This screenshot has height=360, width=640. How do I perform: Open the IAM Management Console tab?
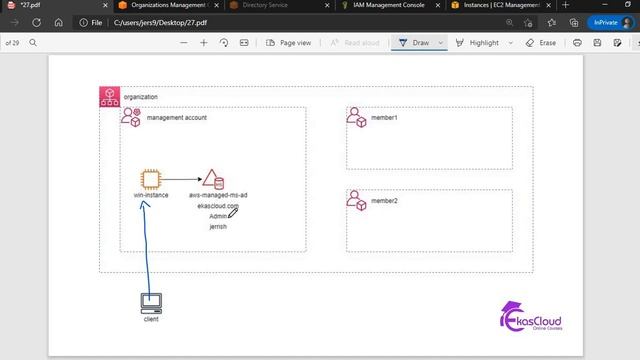point(389,5)
